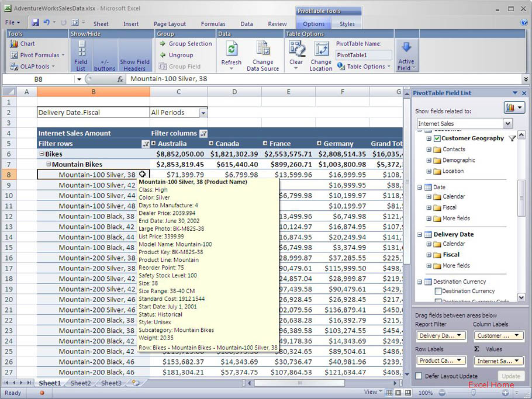The width and height of the screenshot is (532, 399).
Task: Adjust the zoom slider handle
Action: tap(474, 393)
